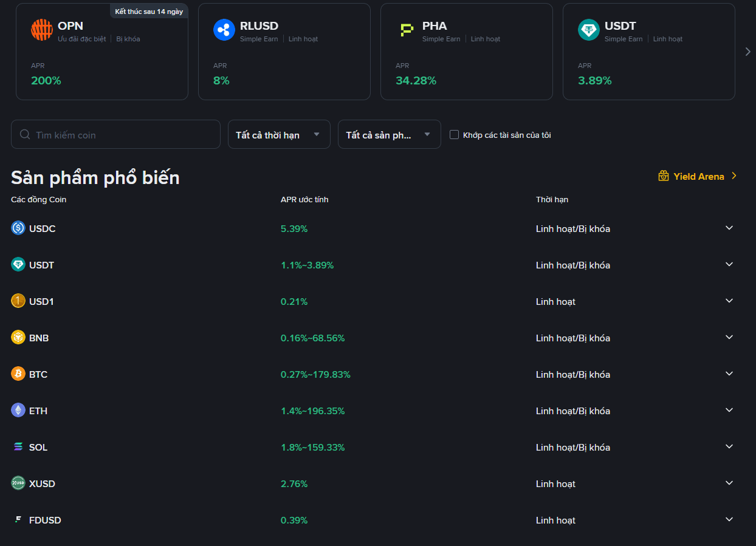Viewport: 756px width, 546px height.
Task: Click the ETH coin icon
Action: pos(18,411)
